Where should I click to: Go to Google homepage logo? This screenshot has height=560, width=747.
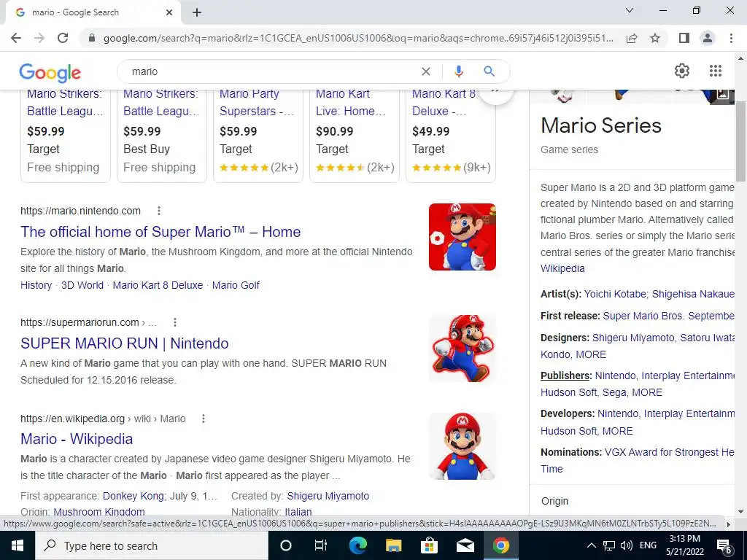click(x=50, y=72)
